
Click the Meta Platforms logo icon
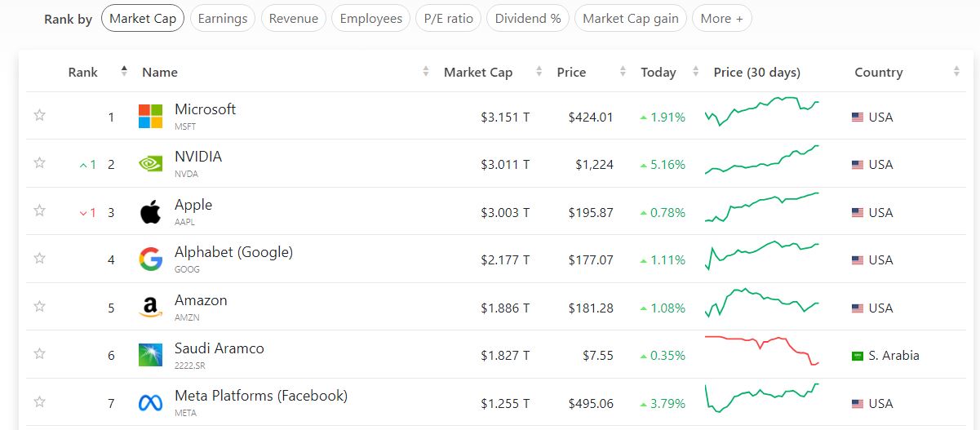pyautogui.click(x=150, y=403)
